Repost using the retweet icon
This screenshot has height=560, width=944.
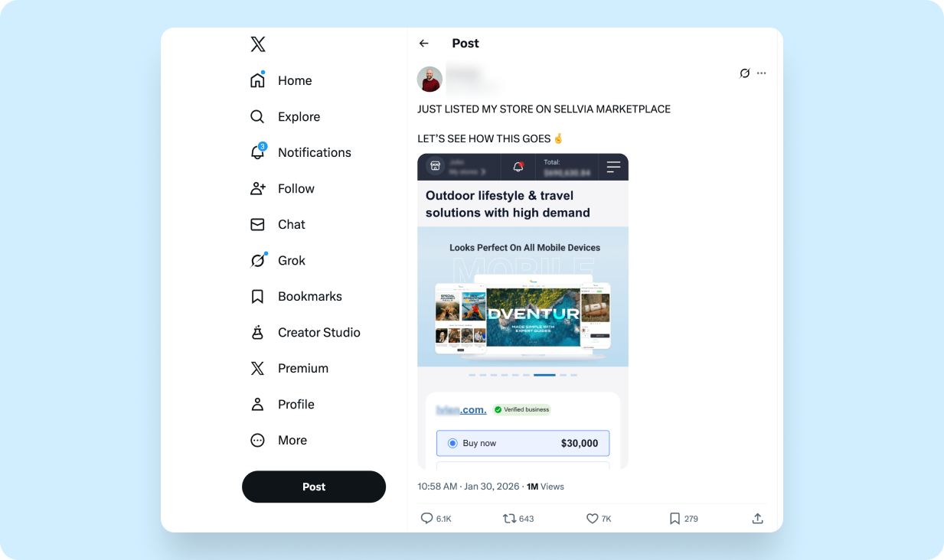[509, 519]
